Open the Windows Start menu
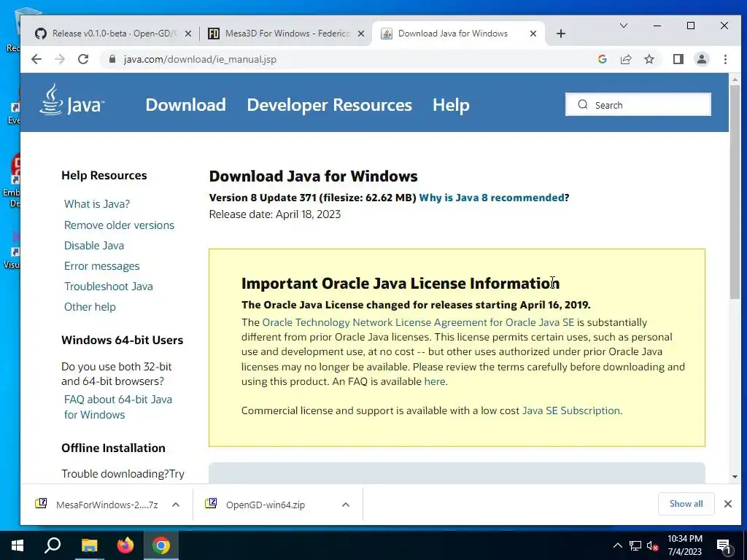 (x=18, y=545)
